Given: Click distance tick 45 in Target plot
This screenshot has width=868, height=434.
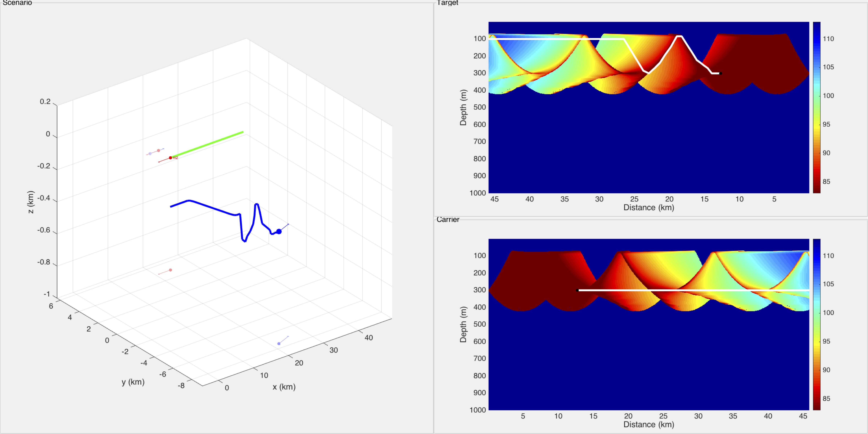Looking at the screenshot, I should [494, 199].
